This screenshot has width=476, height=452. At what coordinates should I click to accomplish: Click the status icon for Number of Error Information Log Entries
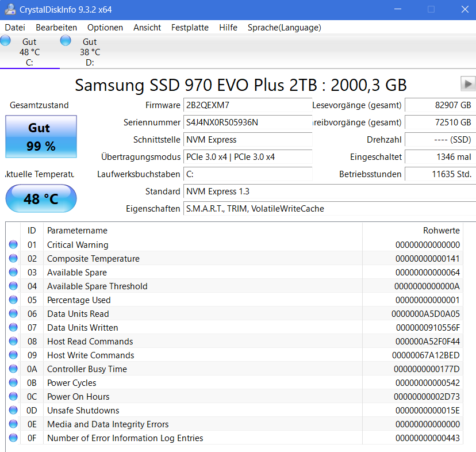tap(13, 438)
